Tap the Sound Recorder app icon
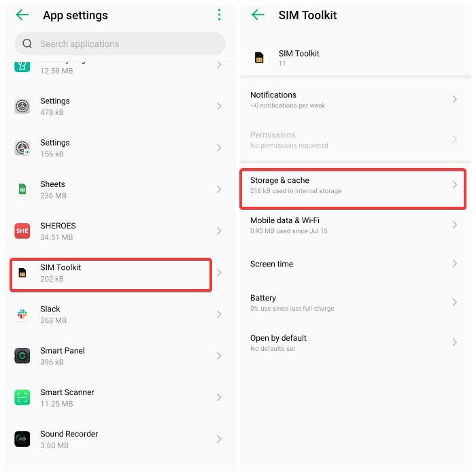 click(x=22, y=439)
